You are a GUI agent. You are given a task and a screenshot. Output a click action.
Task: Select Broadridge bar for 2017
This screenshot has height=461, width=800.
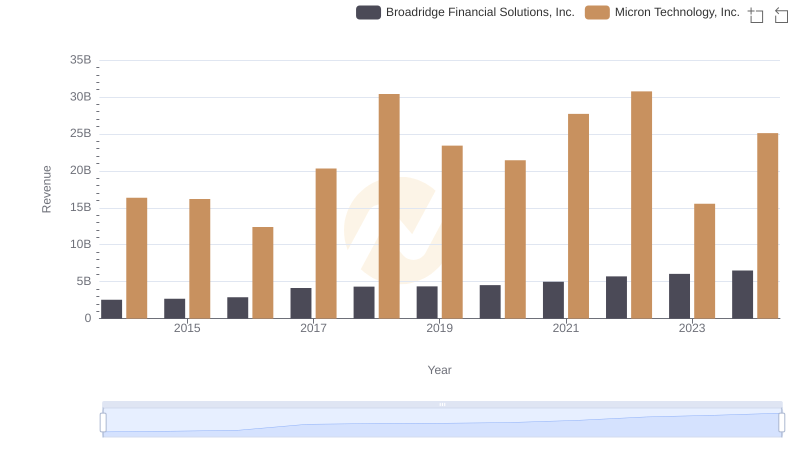coord(301,303)
